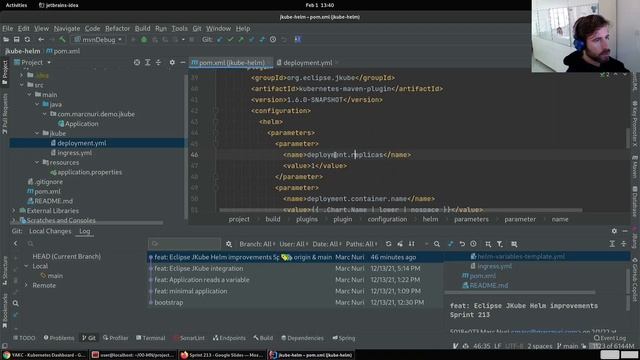Click the main branch widget in status bar
Viewport: 640px width, 360px height.
[x=568, y=346]
